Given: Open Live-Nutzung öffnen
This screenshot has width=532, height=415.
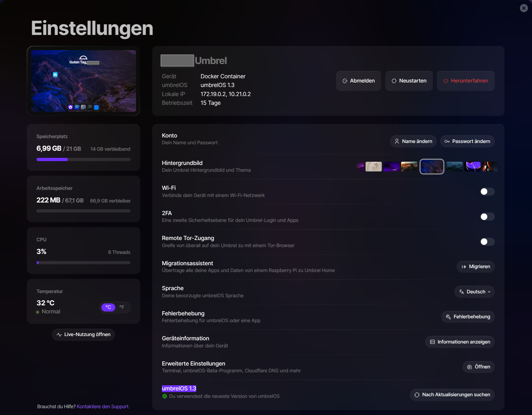Looking at the screenshot, I should 83,334.
